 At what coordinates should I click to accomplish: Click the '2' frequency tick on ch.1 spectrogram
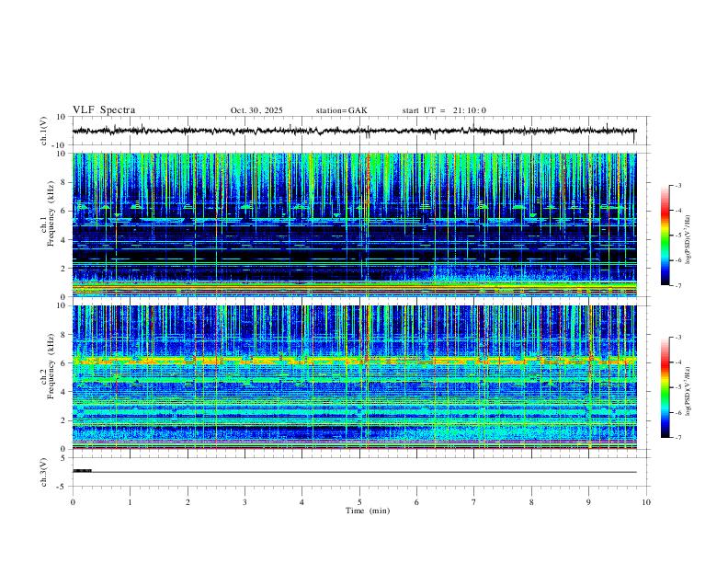click(x=63, y=268)
